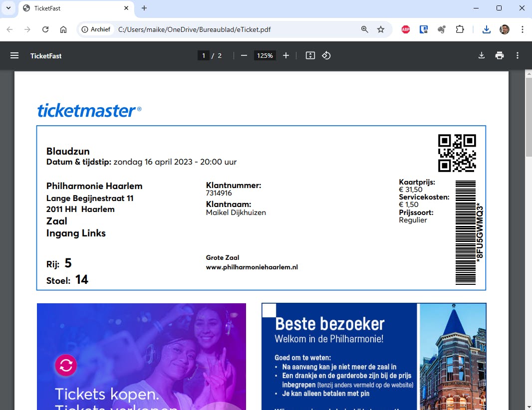Click the service cost € 1,50
This screenshot has width=532, height=410.
click(x=409, y=205)
